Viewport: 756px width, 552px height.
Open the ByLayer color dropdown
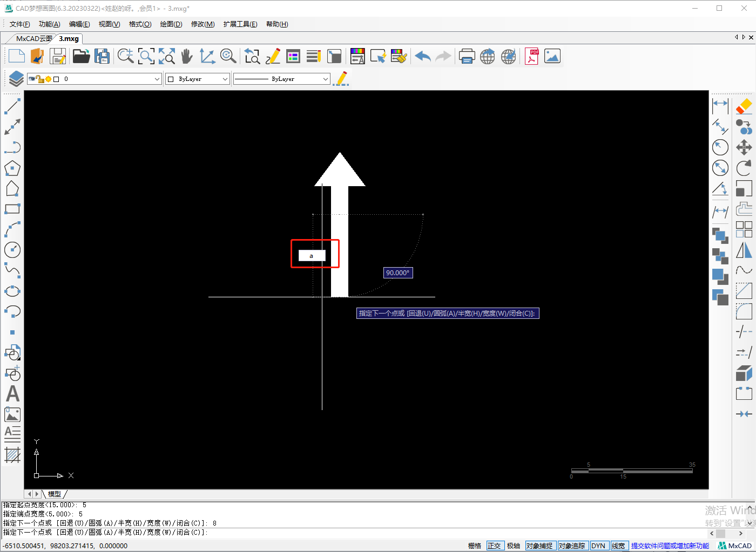[225, 79]
